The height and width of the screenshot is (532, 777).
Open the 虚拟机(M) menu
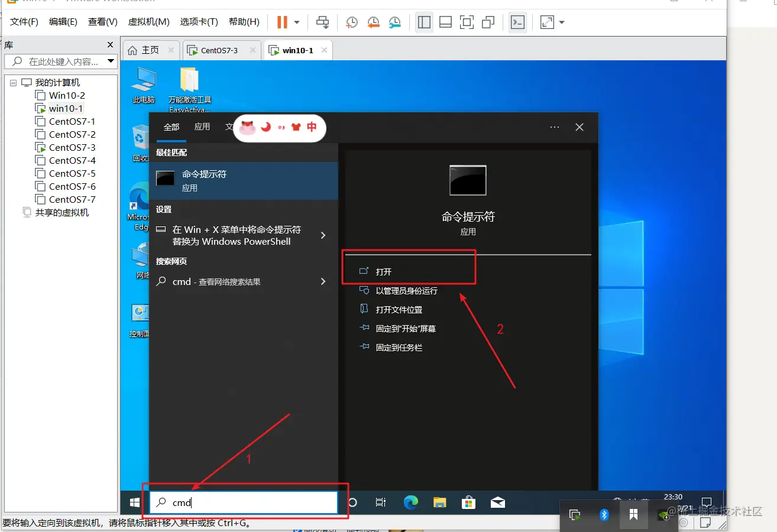click(x=149, y=22)
